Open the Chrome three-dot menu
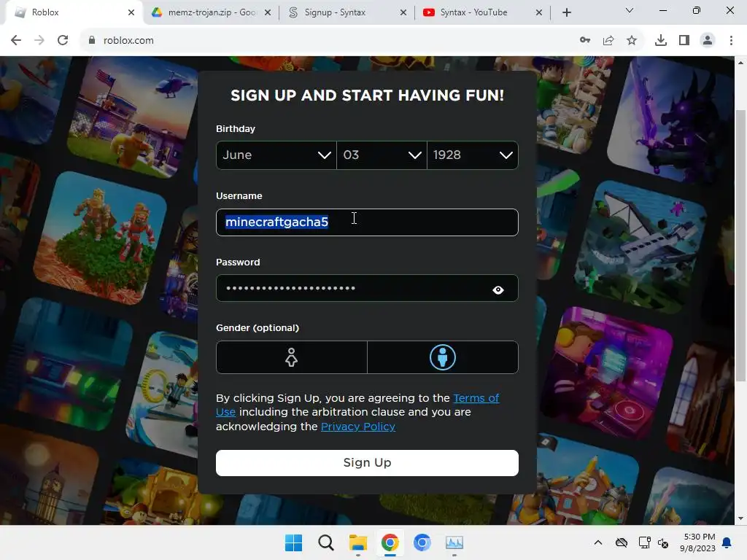Screen dimensions: 747x560 [x=731, y=41]
